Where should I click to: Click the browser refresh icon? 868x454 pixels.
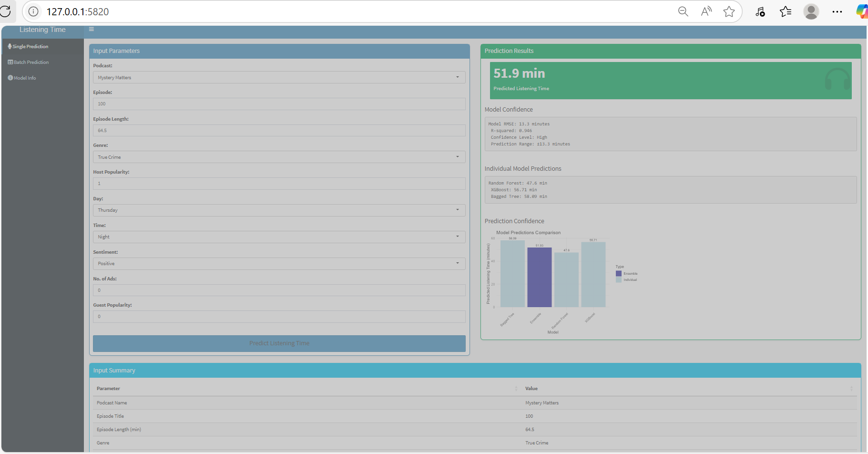click(x=5, y=11)
